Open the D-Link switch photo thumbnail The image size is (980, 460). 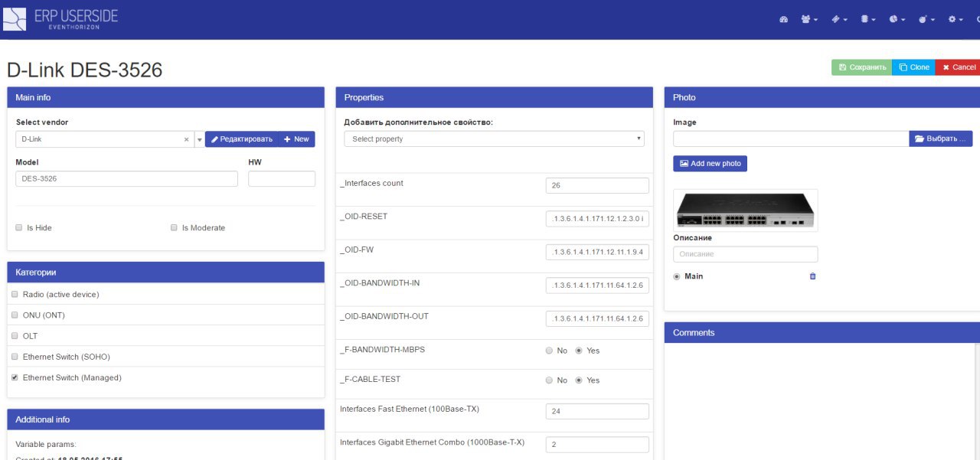pos(746,210)
